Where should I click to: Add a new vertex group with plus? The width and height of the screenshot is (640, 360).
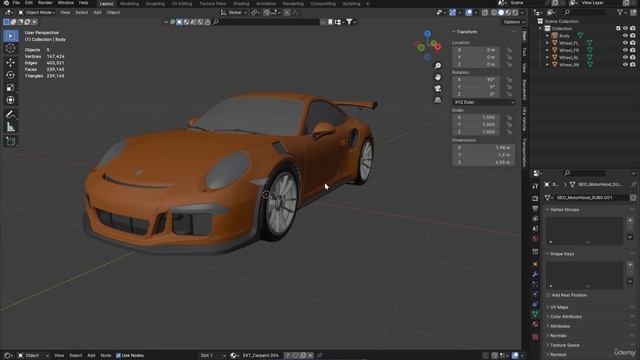point(630,220)
